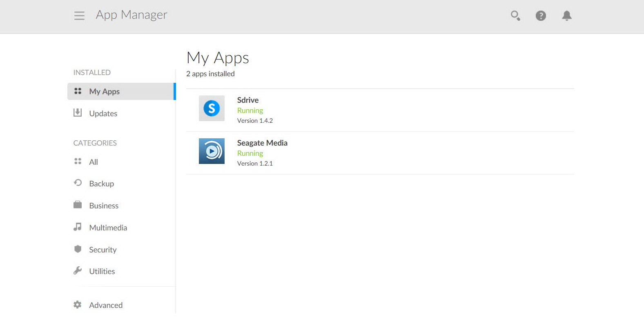The image size is (644, 334).
Task: Browse the Security category
Action: click(x=103, y=250)
